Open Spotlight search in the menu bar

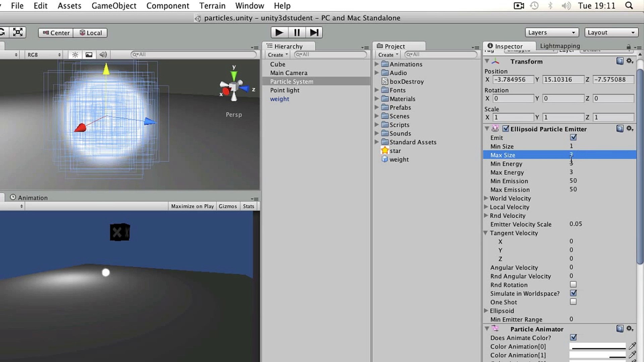629,6
